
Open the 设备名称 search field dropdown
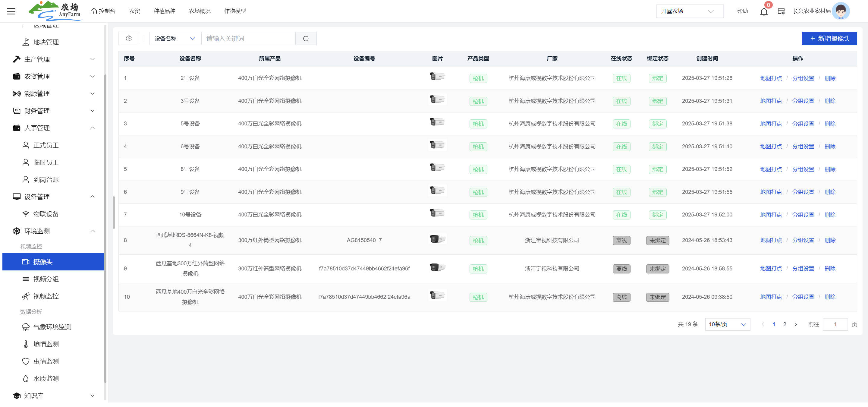tap(175, 38)
